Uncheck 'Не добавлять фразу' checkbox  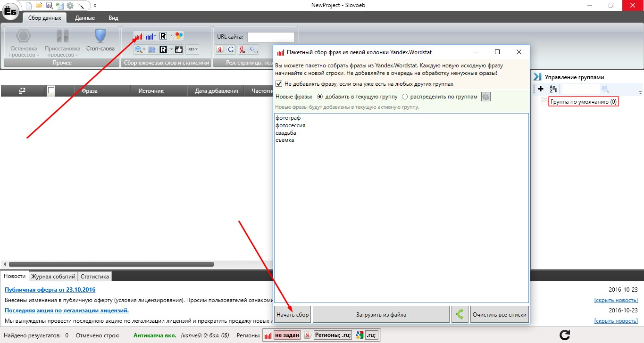279,84
